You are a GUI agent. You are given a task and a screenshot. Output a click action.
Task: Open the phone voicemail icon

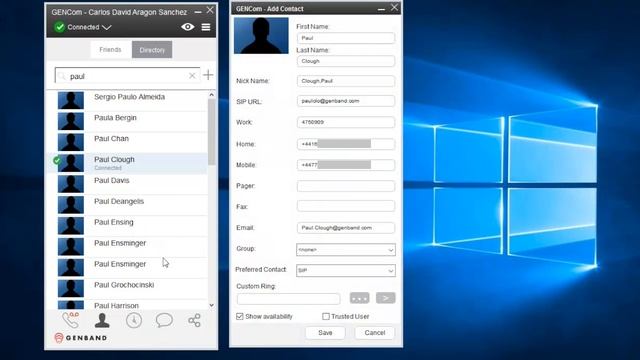tap(71, 320)
